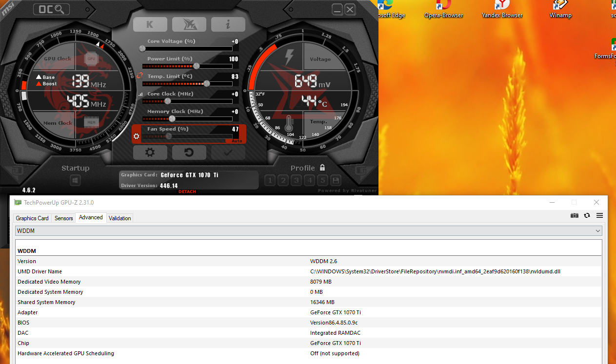Viewport: 616px width, 364px height.
Task: Select profile slot 3
Action: (x=296, y=180)
